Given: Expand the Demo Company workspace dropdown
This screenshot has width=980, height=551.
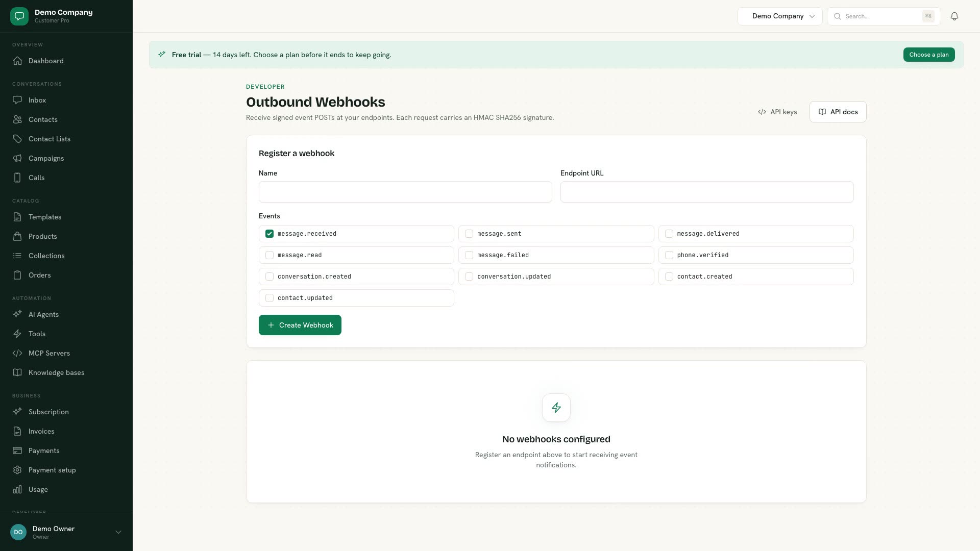Looking at the screenshot, I should click(780, 16).
